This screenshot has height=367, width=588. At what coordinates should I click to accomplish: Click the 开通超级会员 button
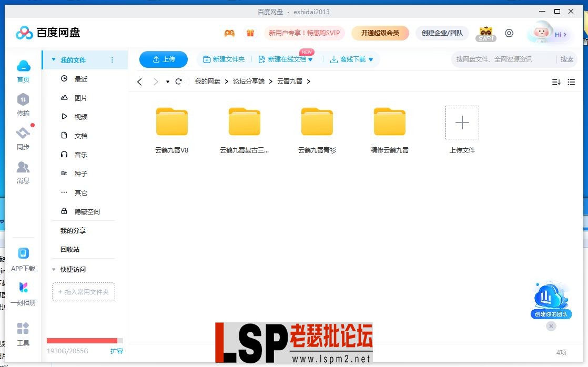[381, 33]
